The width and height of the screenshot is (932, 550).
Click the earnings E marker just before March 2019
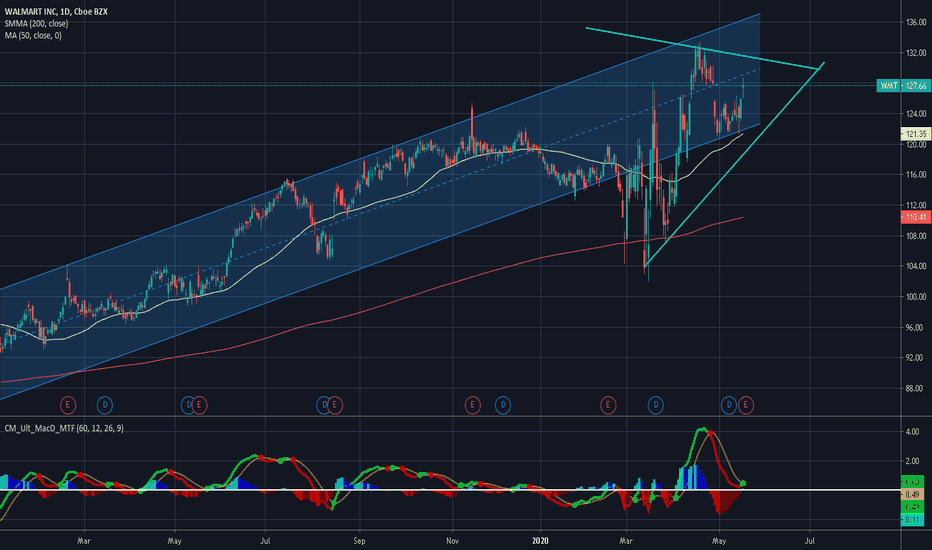click(68, 406)
